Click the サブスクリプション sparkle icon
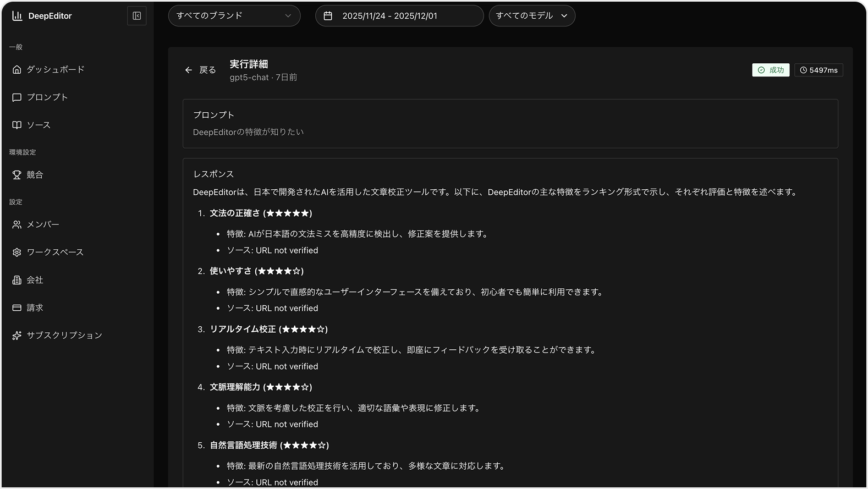 17,336
